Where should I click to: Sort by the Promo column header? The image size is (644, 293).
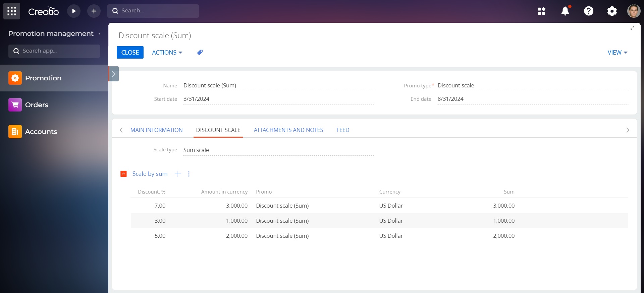tap(264, 192)
